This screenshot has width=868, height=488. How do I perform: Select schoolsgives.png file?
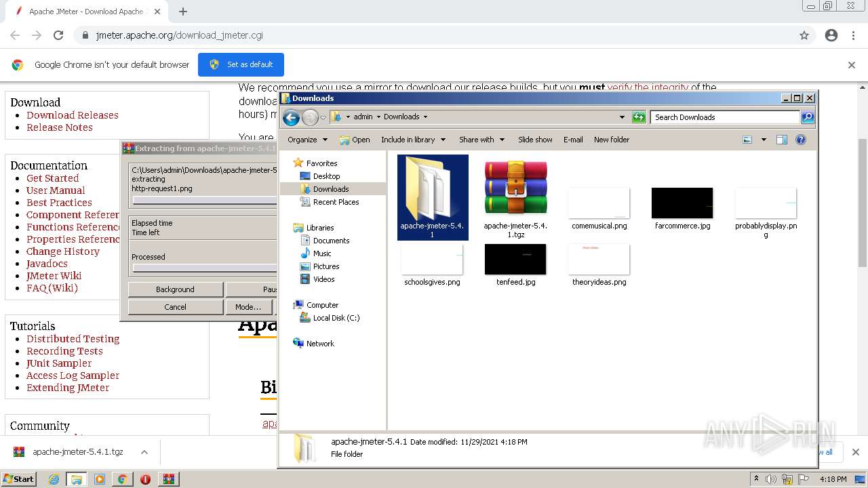(x=432, y=265)
